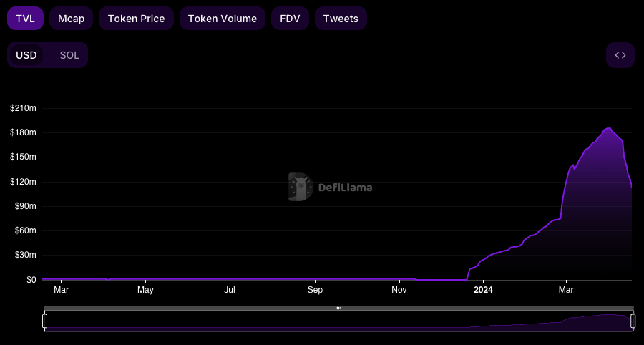Enable the Mcap chart metric

click(x=71, y=19)
